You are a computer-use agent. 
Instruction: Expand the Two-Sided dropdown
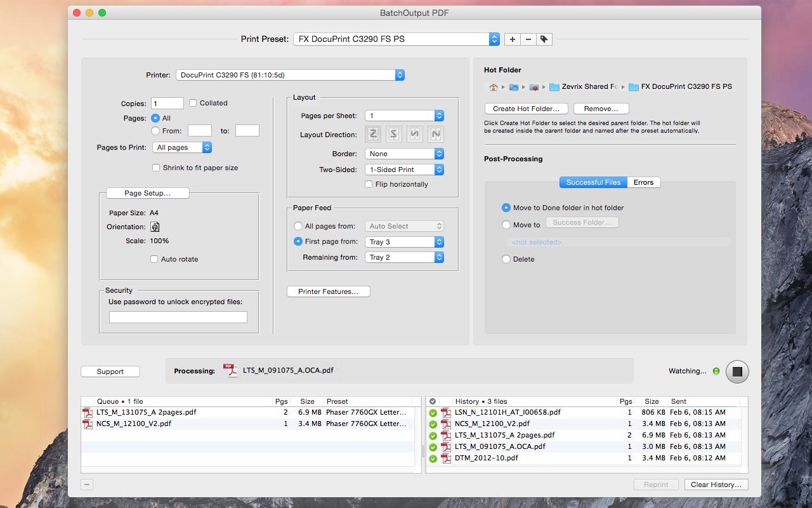tap(404, 170)
